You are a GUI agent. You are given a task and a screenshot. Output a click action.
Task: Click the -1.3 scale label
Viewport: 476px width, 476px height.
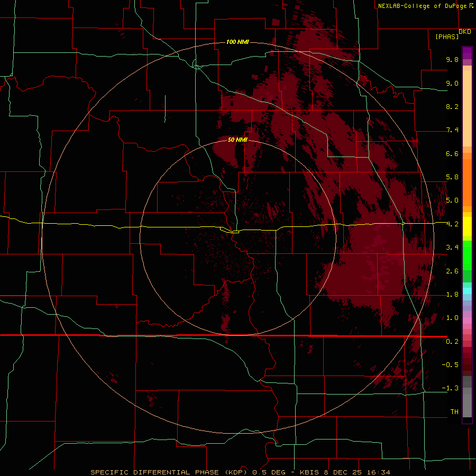tap(450, 388)
